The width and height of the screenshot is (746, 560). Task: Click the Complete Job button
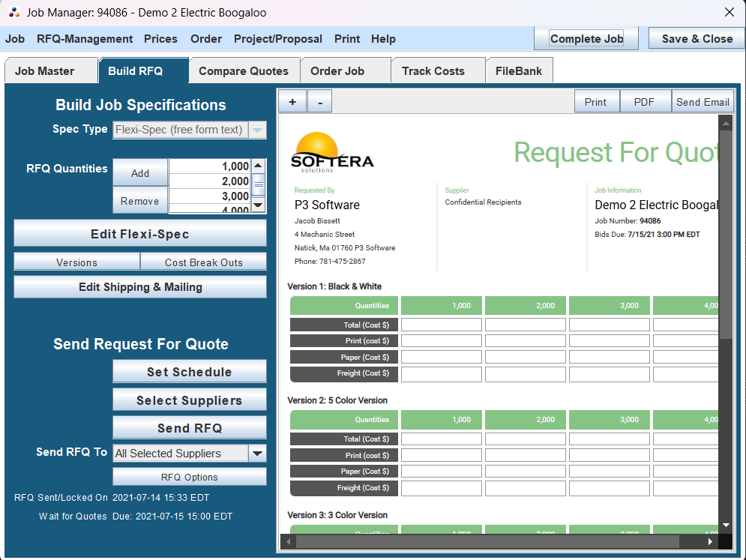point(586,39)
